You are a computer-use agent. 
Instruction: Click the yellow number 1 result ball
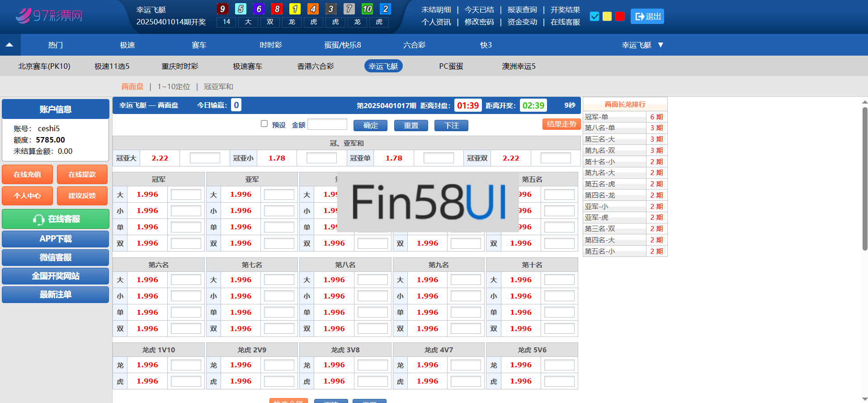pyautogui.click(x=295, y=9)
